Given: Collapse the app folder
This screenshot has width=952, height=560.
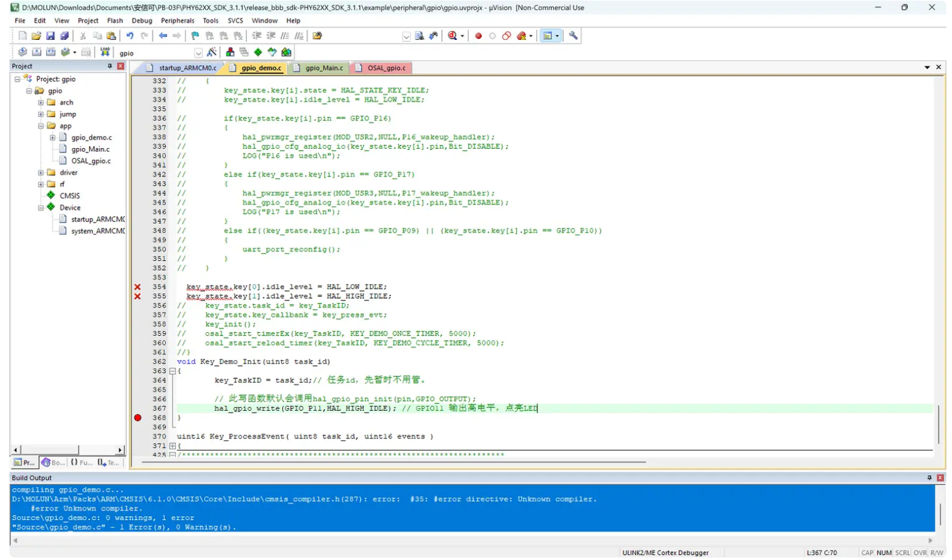Looking at the screenshot, I should (x=41, y=126).
